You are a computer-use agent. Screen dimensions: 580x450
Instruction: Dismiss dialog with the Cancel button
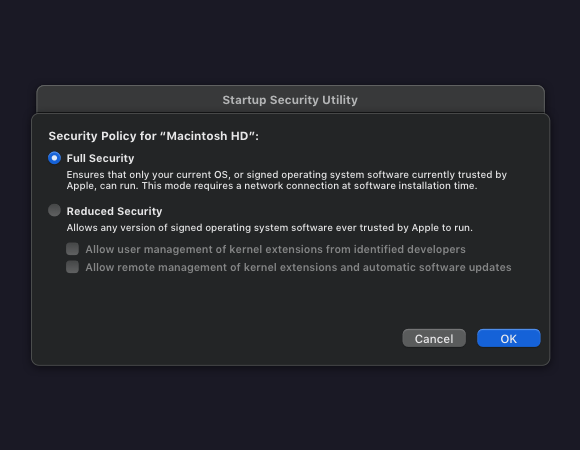tap(434, 338)
